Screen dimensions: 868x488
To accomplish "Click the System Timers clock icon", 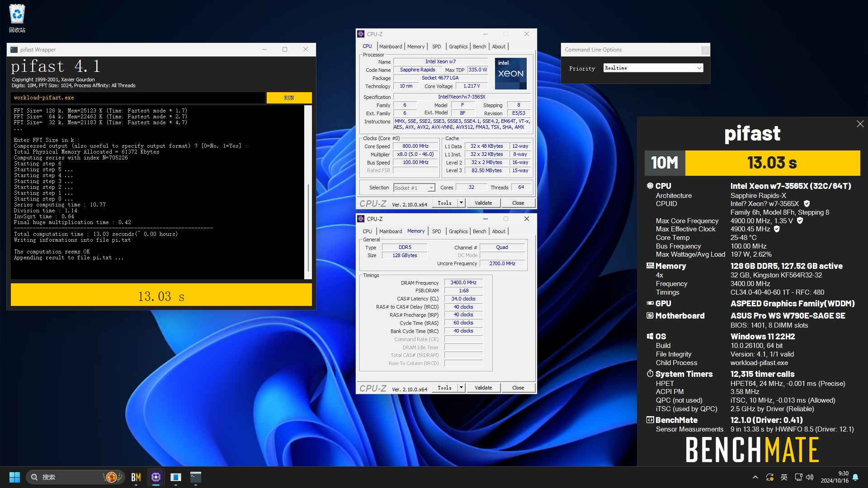I will point(650,374).
